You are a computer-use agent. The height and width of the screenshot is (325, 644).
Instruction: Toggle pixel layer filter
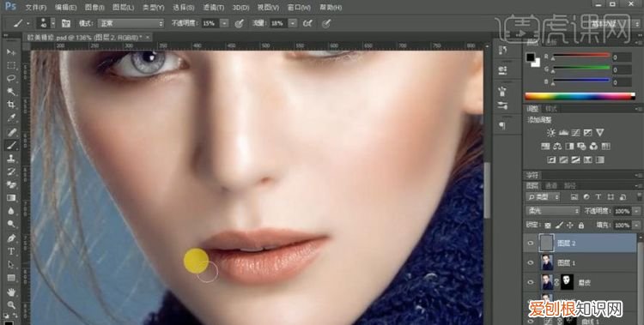(574, 197)
